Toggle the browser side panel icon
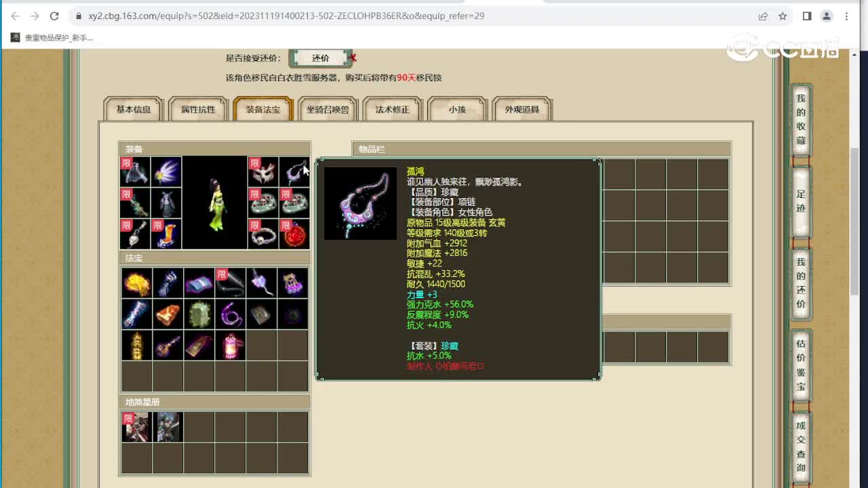 [x=807, y=16]
